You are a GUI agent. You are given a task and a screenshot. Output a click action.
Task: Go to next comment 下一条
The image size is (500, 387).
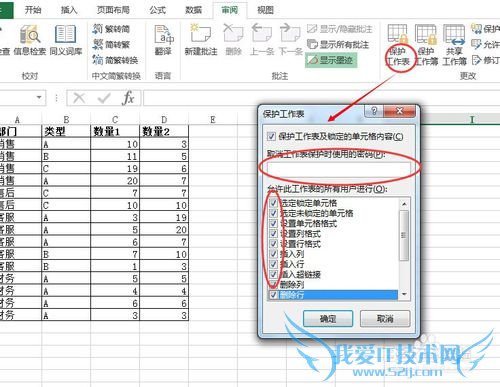(290, 40)
